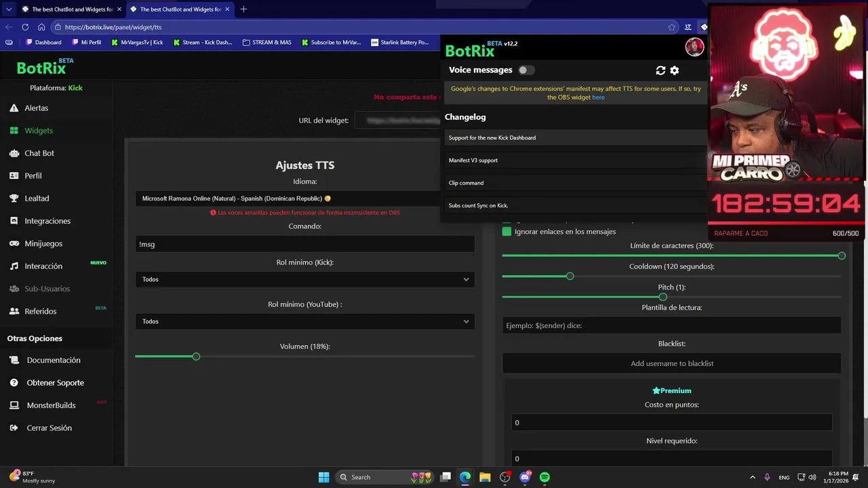The height and width of the screenshot is (488, 868).
Task: Click the BotRix logo in the sidebar
Action: pyautogui.click(x=45, y=67)
